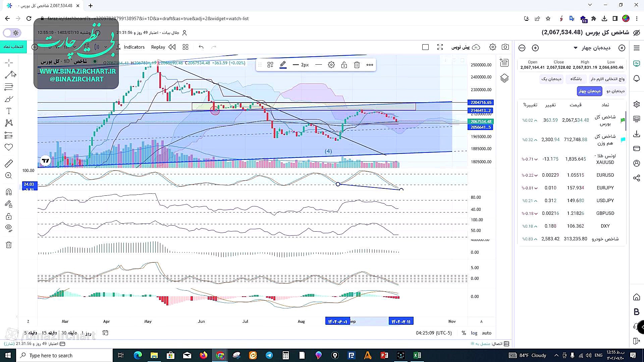Screen dimensions: 644x362
Task: Switch to watchlist two tab
Action: [x=615, y=91]
